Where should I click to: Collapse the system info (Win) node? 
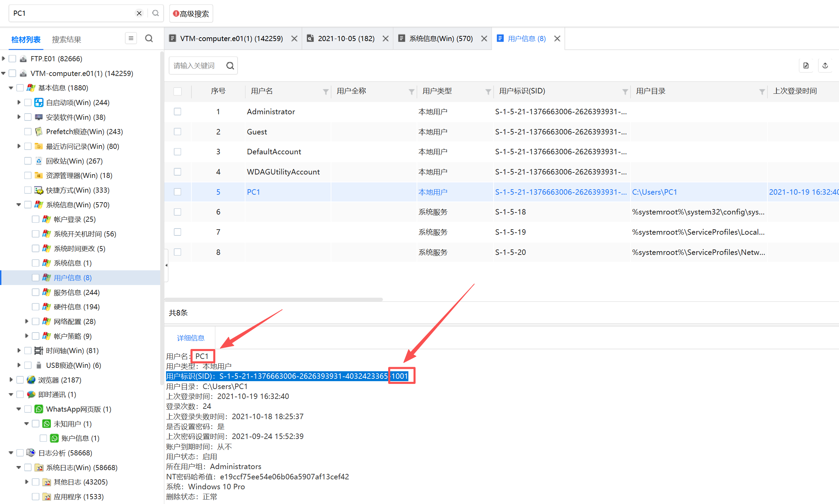[x=19, y=205]
